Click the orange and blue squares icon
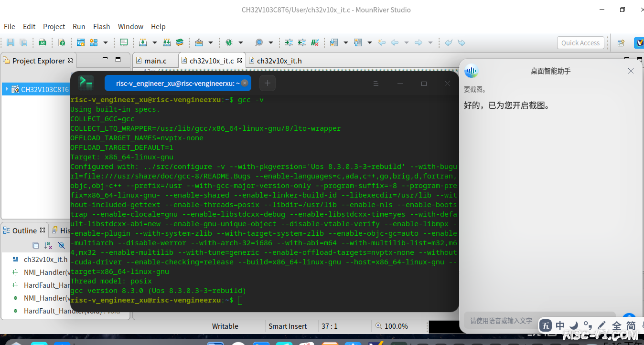Screen dimensions: 644x345 pos(94,42)
